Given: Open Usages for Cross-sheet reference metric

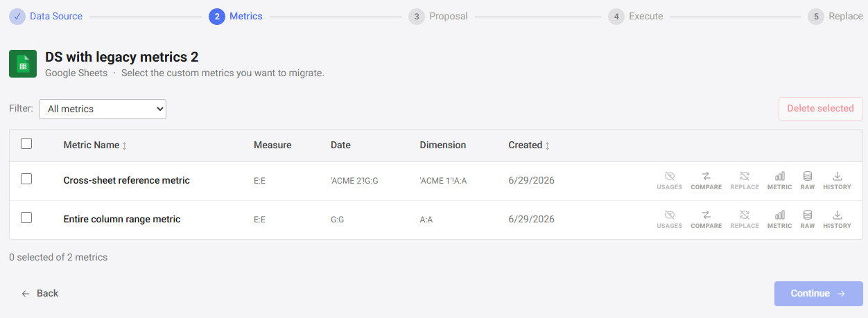Looking at the screenshot, I should (x=669, y=181).
